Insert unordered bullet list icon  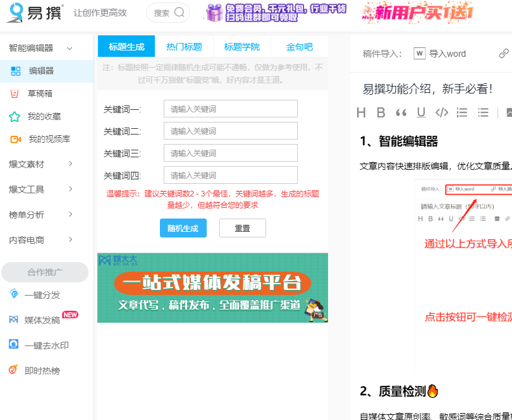(x=483, y=112)
